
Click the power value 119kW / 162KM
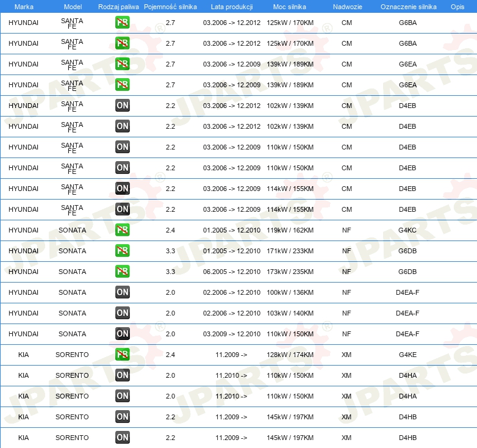(x=290, y=230)
